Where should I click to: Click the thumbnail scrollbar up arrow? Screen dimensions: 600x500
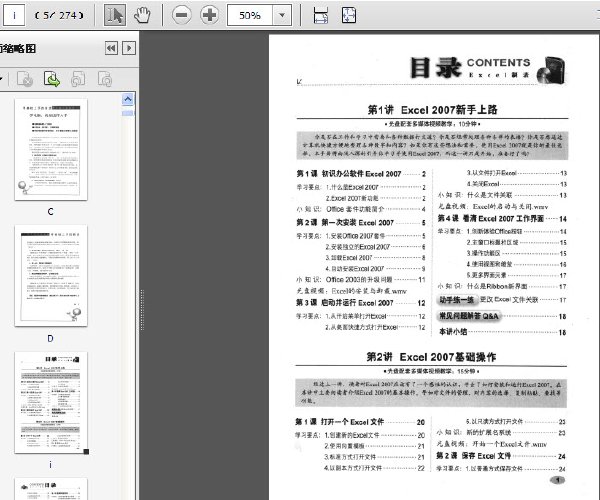point(128,99)
